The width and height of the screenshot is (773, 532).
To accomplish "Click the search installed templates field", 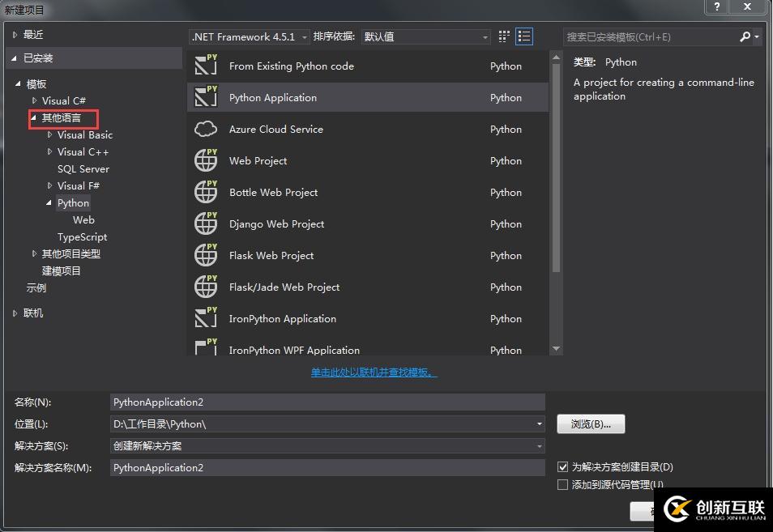I will point(651,37).
